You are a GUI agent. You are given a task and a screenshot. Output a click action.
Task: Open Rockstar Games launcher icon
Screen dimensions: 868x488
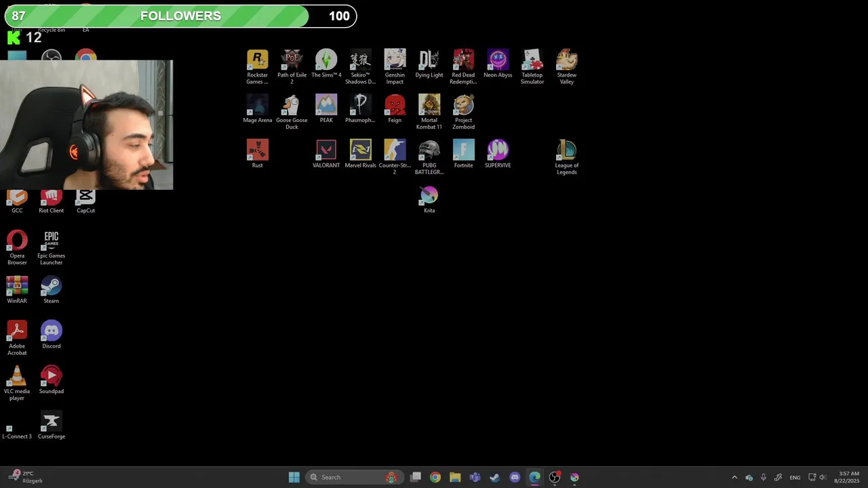257,66
